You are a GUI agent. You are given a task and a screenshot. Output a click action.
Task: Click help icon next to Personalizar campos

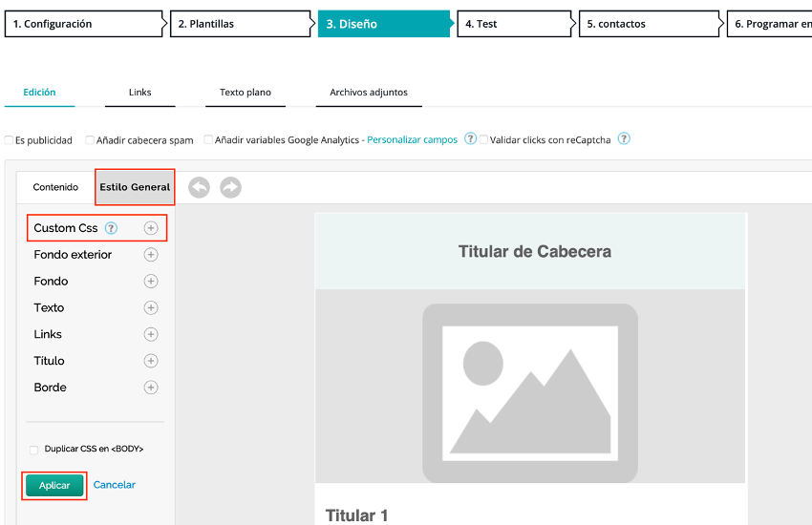tap(470, 139)
